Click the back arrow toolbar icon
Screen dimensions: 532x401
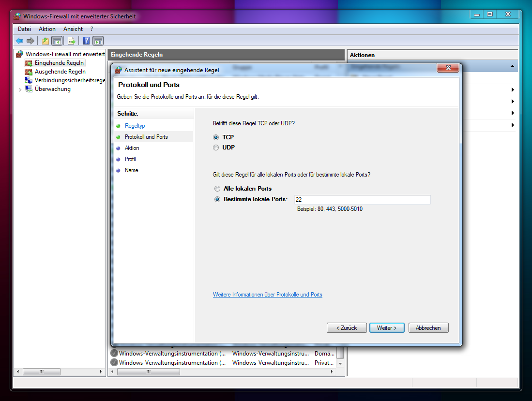[x=19, y=41]
